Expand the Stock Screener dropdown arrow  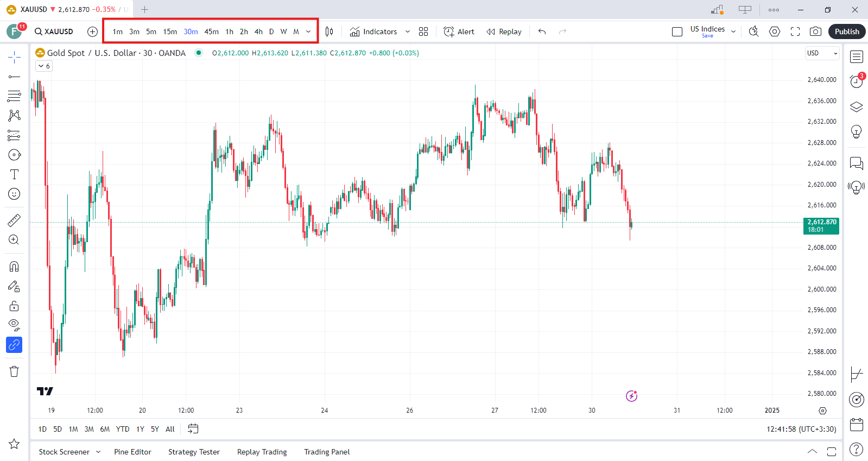click(x=98, y=452)
